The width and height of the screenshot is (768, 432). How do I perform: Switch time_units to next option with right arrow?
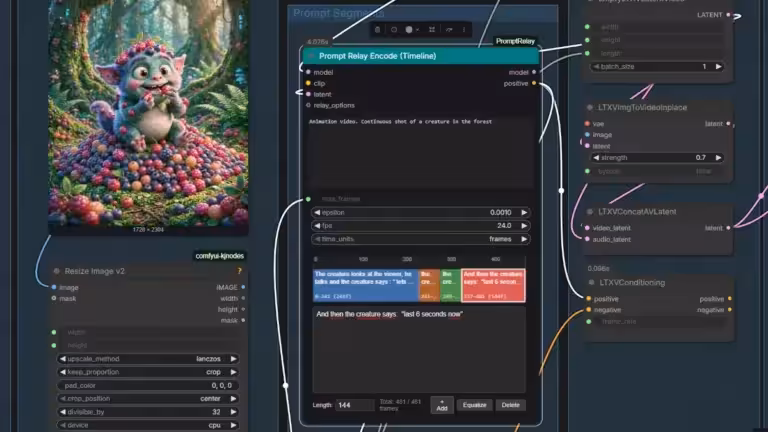pyautogui.click(x=524, y=239)
